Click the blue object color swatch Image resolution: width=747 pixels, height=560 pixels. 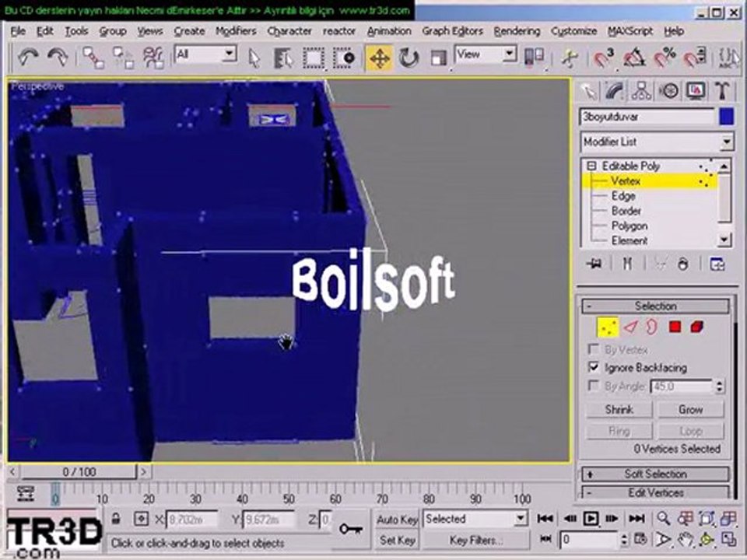[x=726, y=117]
